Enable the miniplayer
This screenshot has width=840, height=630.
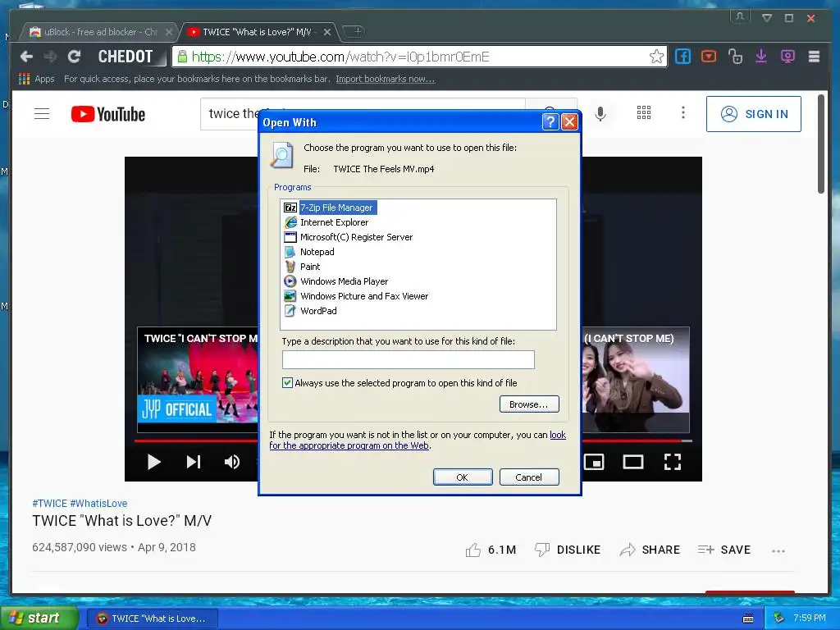(594, 462)
